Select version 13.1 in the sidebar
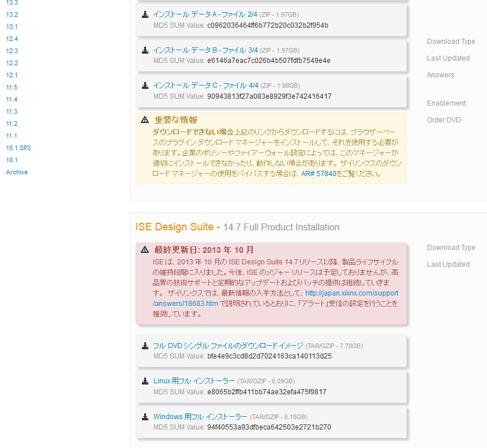 [12, 27]
